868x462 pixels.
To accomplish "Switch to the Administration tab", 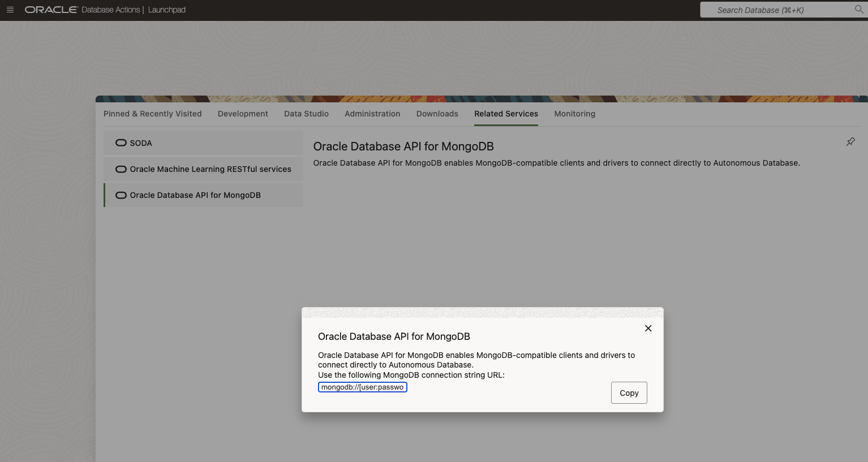I will (x=372, y=114).
